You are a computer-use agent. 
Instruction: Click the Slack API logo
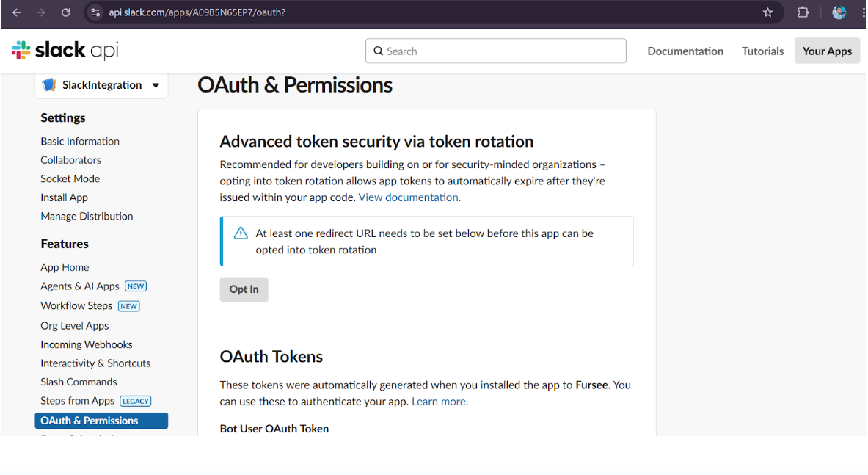[65, 51]
